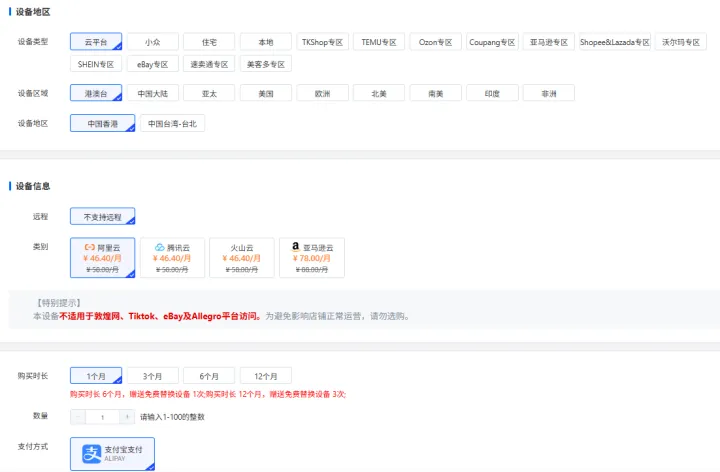Choose Coupang专区 option
This screenshot has height=472, width=720.
tap(492, 42)
